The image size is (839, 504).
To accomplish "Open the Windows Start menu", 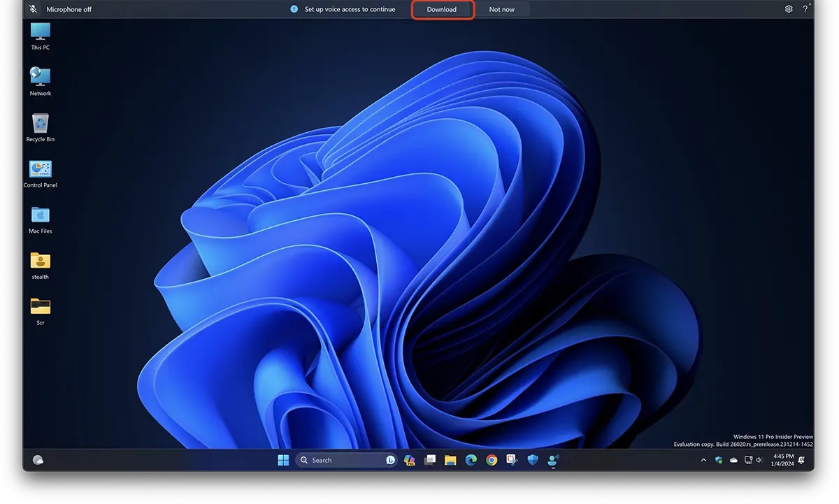I will coord(283,460).
